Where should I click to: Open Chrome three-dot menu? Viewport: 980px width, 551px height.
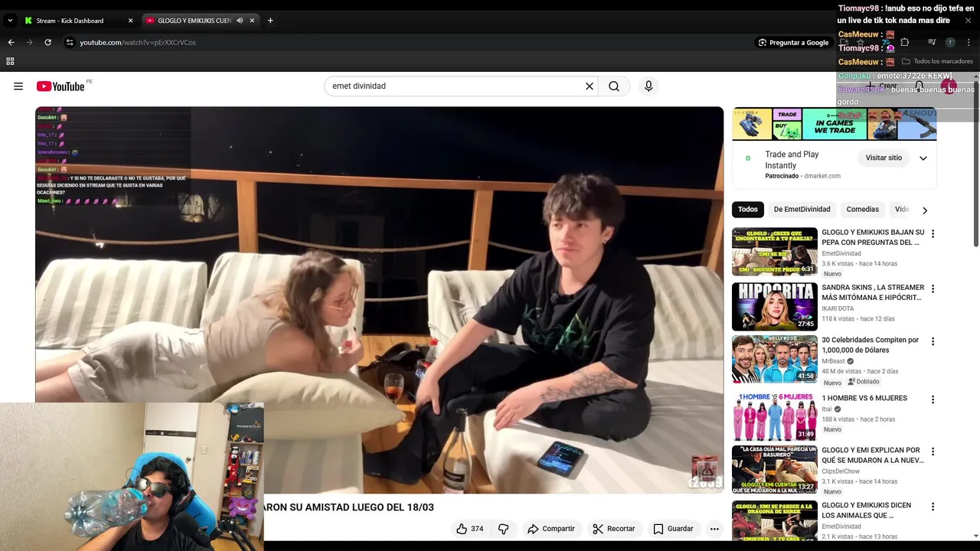[969, 43]
